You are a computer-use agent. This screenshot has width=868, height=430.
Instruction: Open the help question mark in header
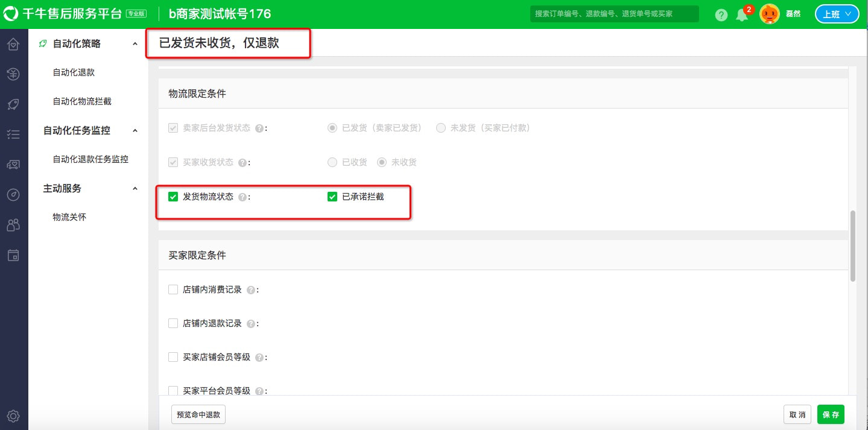[x=721, y=15]
